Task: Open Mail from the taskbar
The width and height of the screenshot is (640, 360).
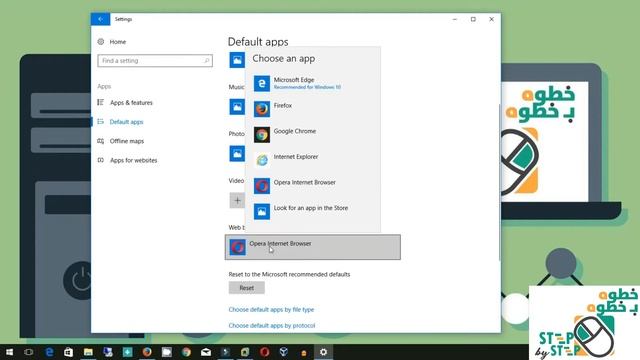Action: click(206, 352)
